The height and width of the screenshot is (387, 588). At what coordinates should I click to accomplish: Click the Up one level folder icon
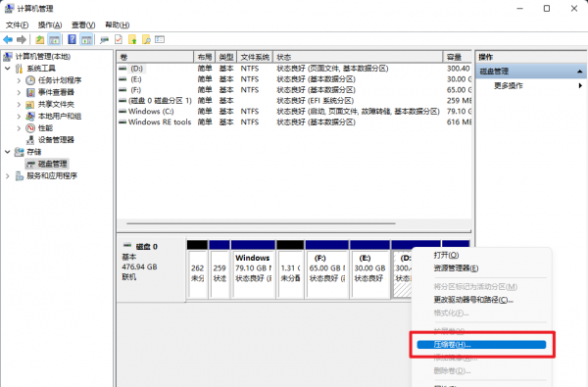click(40, 39)
